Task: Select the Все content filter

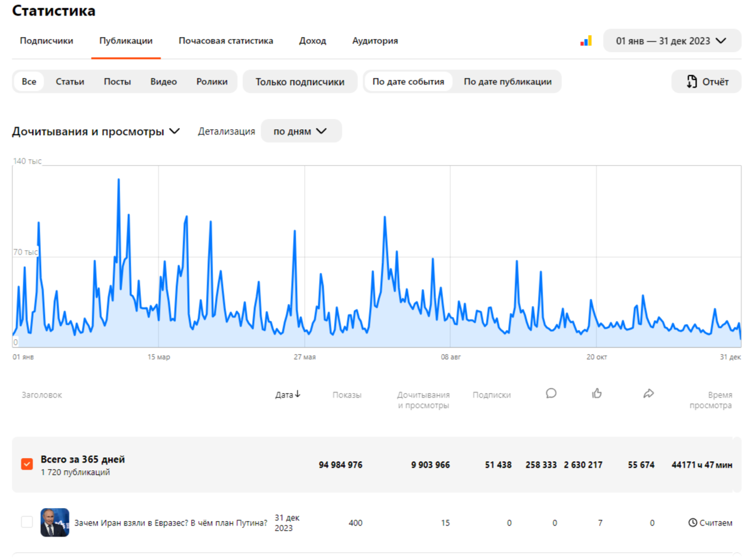Action: pyautogui.click(x=29, y=82)
